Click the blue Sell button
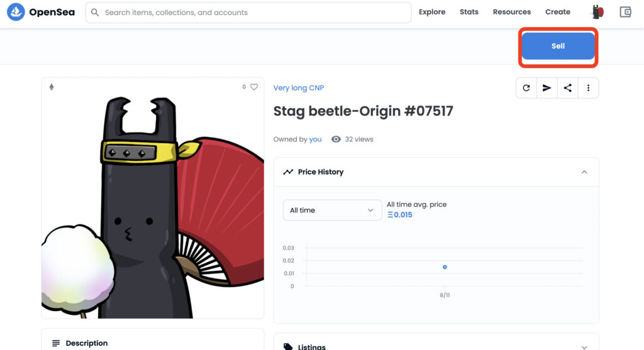 click(558, 46)
